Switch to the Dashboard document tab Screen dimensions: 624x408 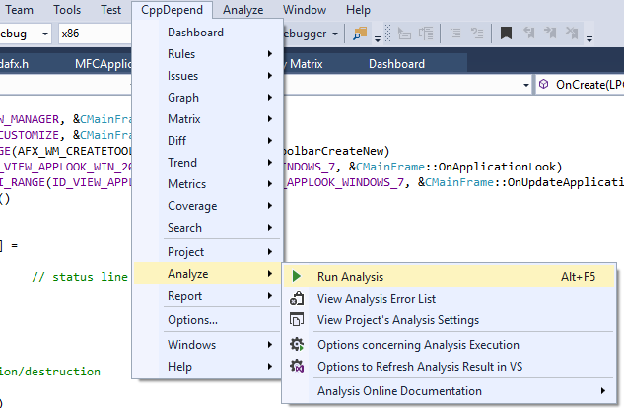click(397, 64)
